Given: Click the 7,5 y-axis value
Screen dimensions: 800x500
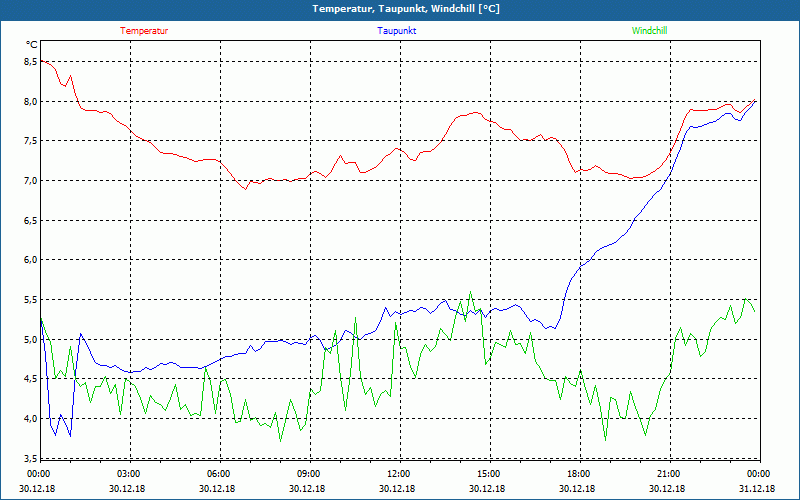Looking at the screenshot, I should point(31,141).
